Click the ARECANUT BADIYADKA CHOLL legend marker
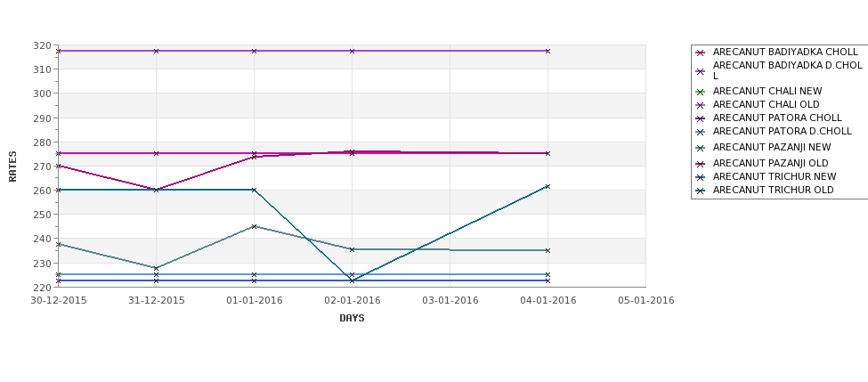Viewport: 868px width, 382px height. click(x=700, y=53)
